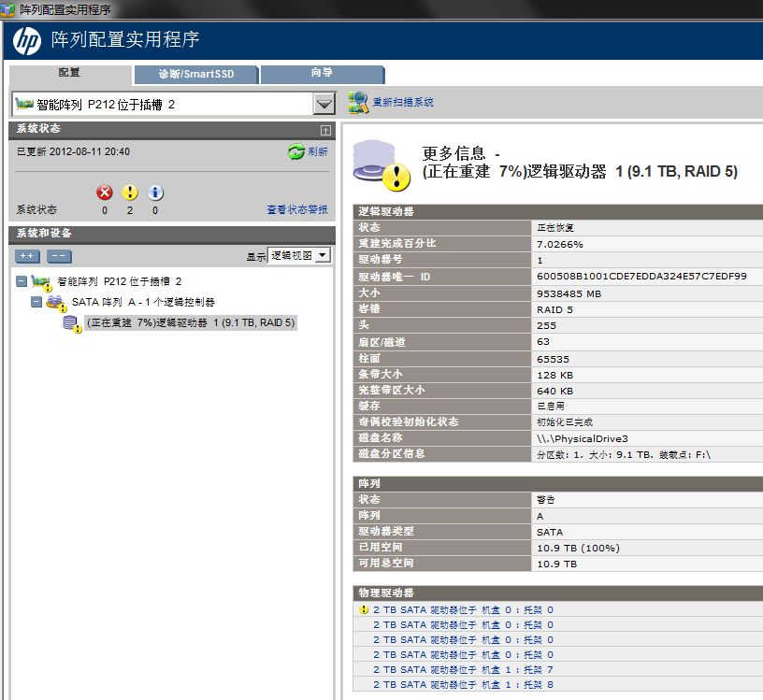
Task: Click the red critical error status icon
Action: pos(105,193)
